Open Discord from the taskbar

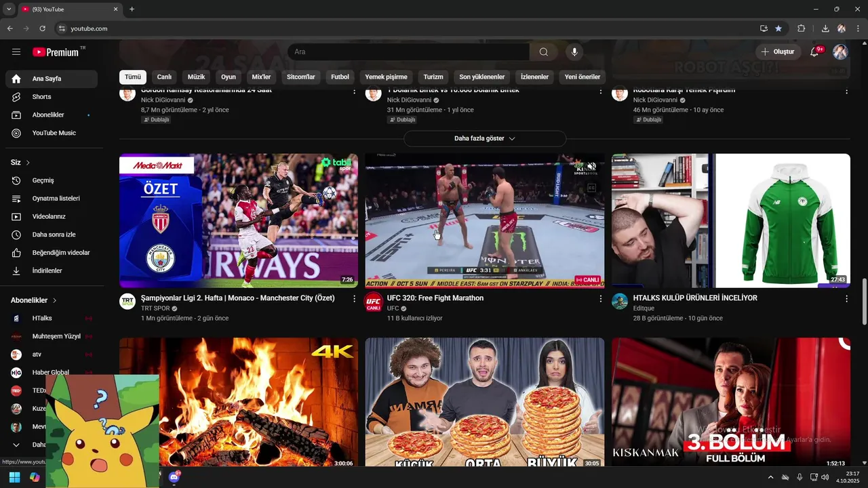174,477
